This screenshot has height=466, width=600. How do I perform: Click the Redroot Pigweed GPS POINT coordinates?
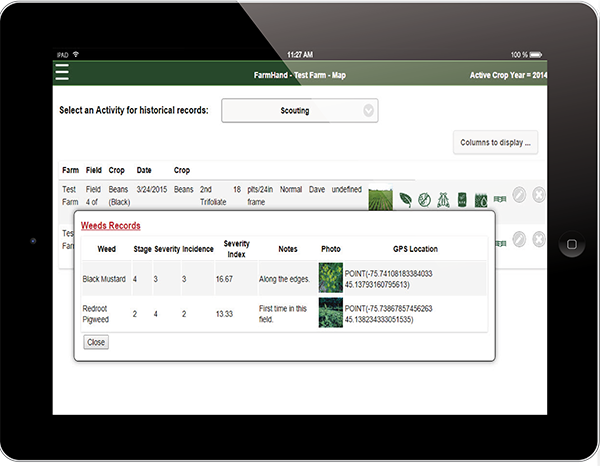(x=388, y=314)
